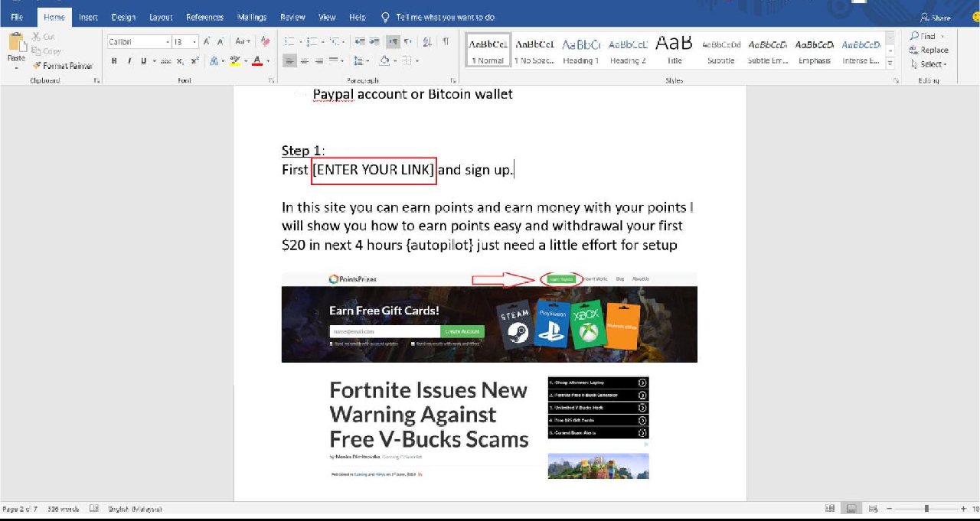Open the File menu
The height and width of the screenshot is (521, 980).
pyautogui.click(x=17, y=17)
